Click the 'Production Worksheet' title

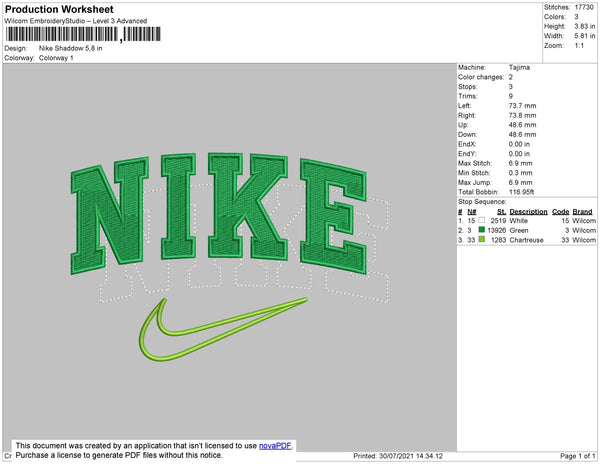click(x=59, y=10)
